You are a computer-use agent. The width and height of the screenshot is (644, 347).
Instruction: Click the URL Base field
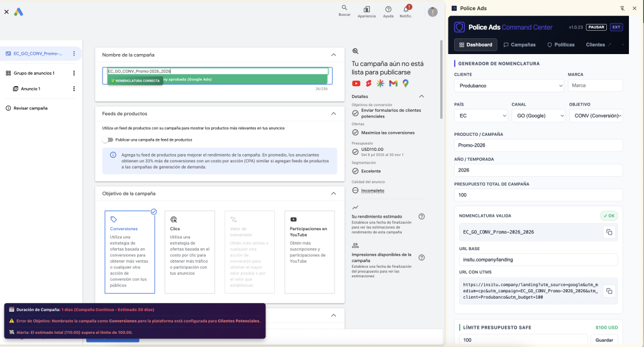tap(538, 260)
